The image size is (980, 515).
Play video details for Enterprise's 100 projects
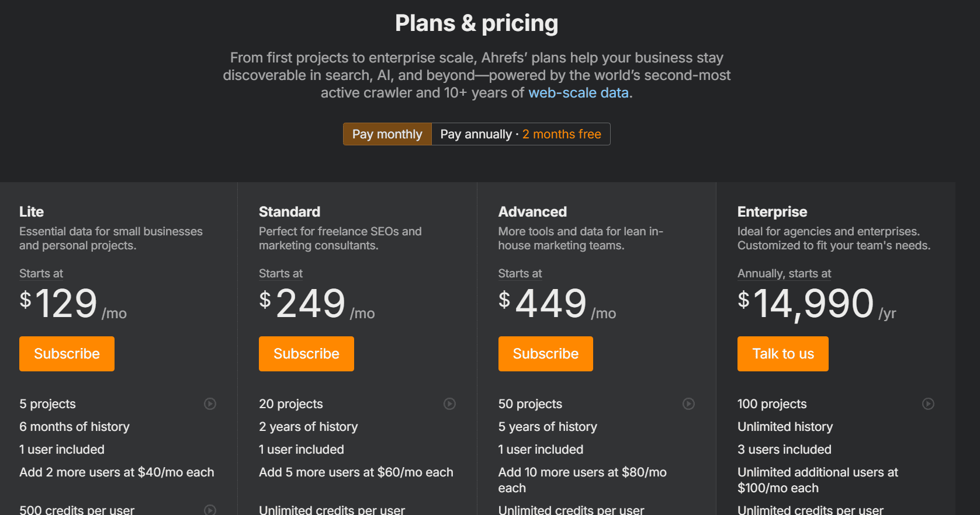[928, 403]
